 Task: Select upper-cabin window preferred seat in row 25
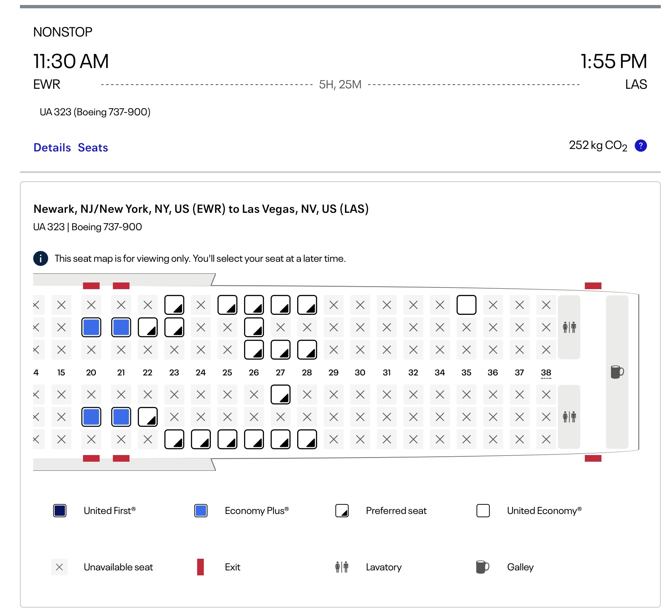click(x=227, y=305)
